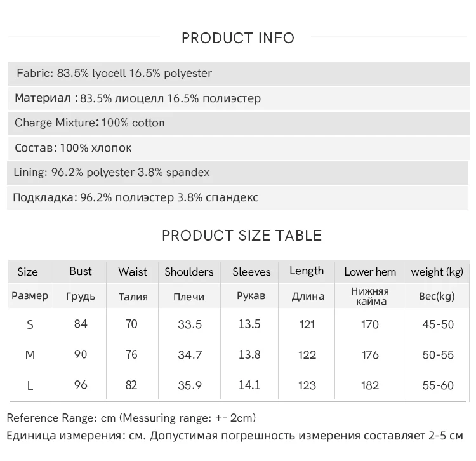This screenshot has height=461, width=476.
Task: Click the Sleeves column header
Action: point(251,272)
